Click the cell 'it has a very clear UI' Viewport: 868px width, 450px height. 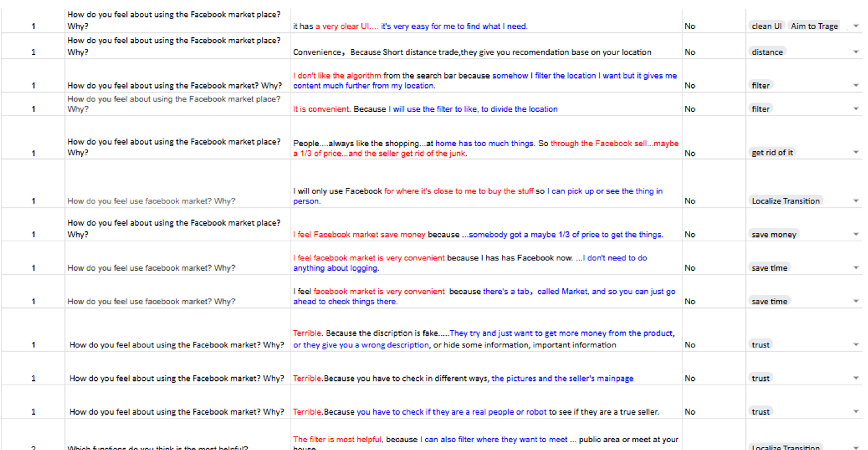point(486,21)
